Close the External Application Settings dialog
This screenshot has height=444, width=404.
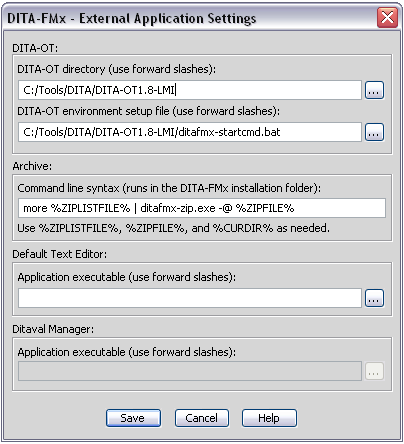(387, 17)
